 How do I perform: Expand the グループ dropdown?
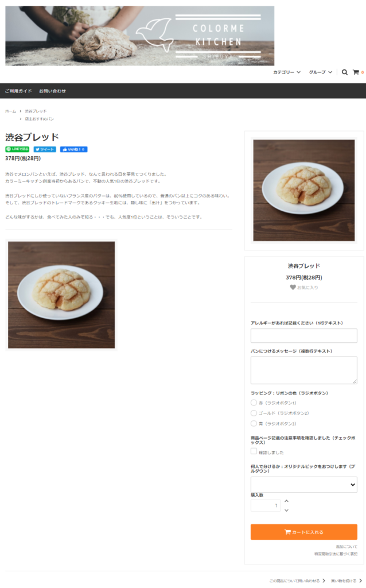click(320, 72)
